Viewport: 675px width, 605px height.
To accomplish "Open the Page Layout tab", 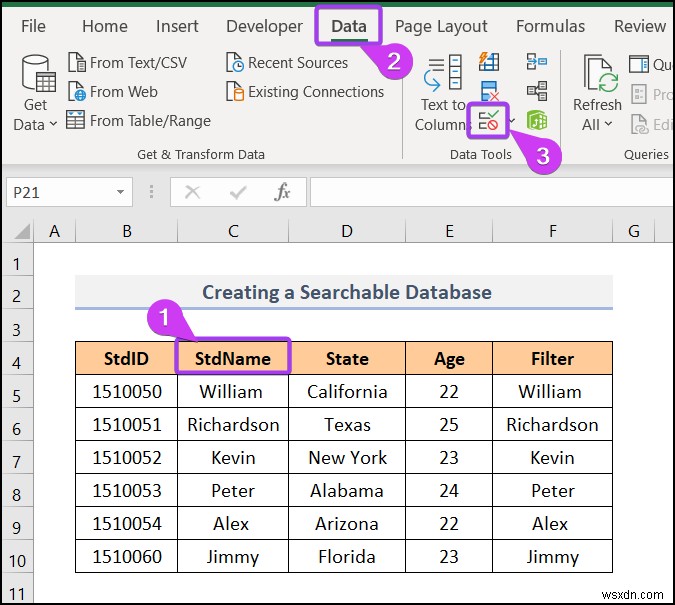I will [441, 27].
